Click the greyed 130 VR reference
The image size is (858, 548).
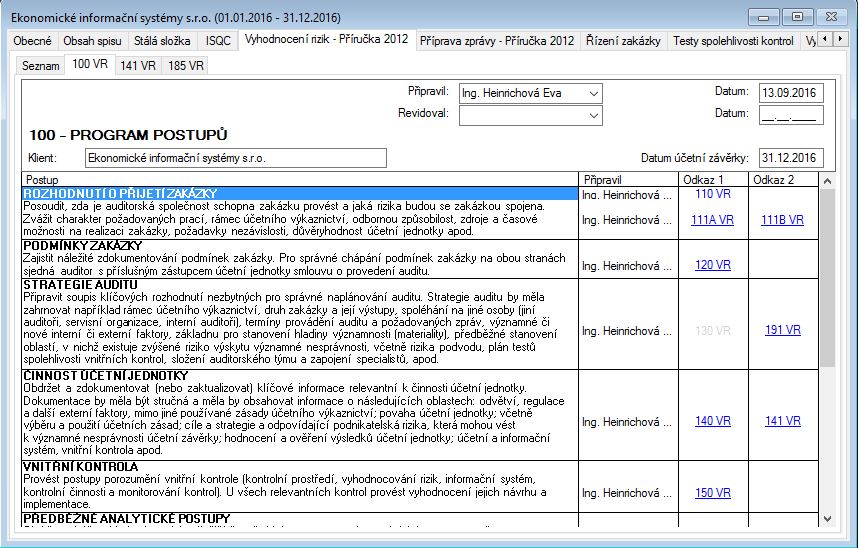(712, 331)
